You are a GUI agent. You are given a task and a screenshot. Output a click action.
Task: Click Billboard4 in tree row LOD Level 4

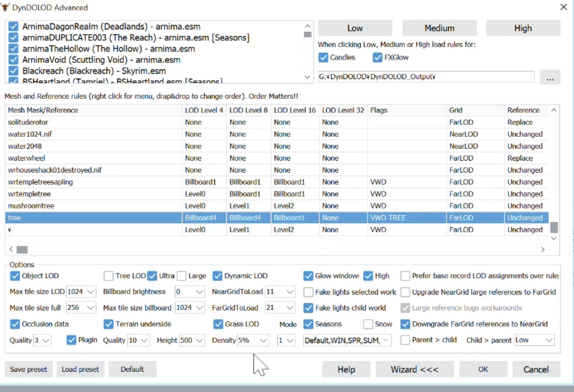201,218
